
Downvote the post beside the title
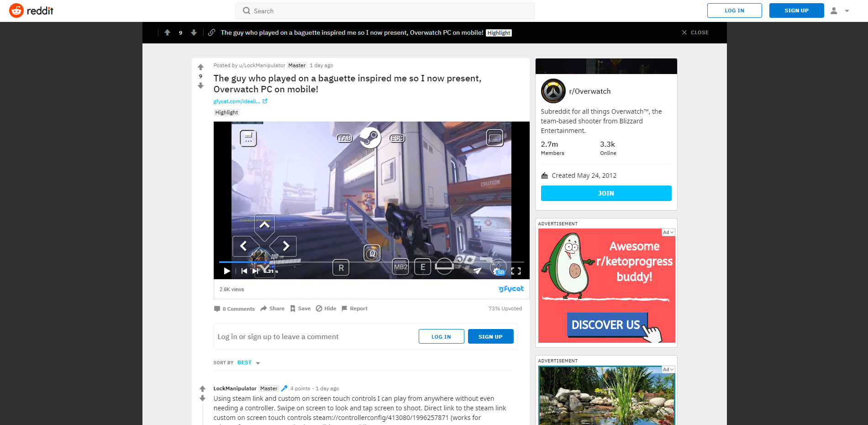[x=200, y=85]
